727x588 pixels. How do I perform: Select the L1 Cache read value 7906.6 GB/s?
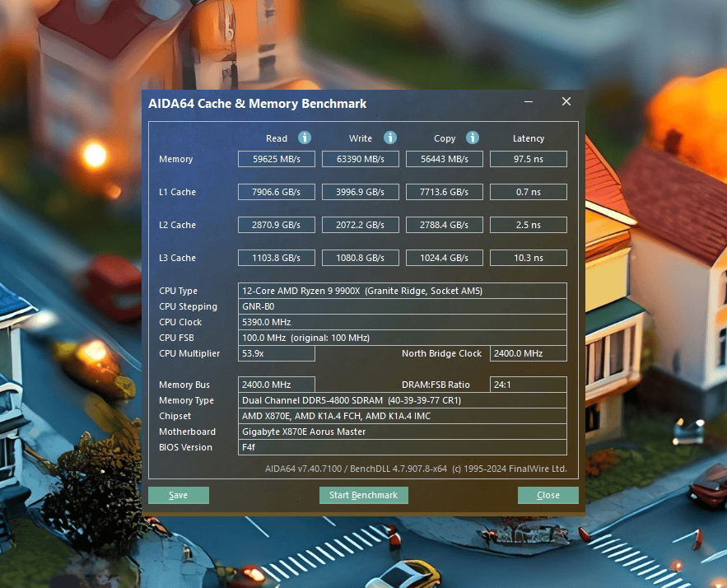(x=277, y=192)
